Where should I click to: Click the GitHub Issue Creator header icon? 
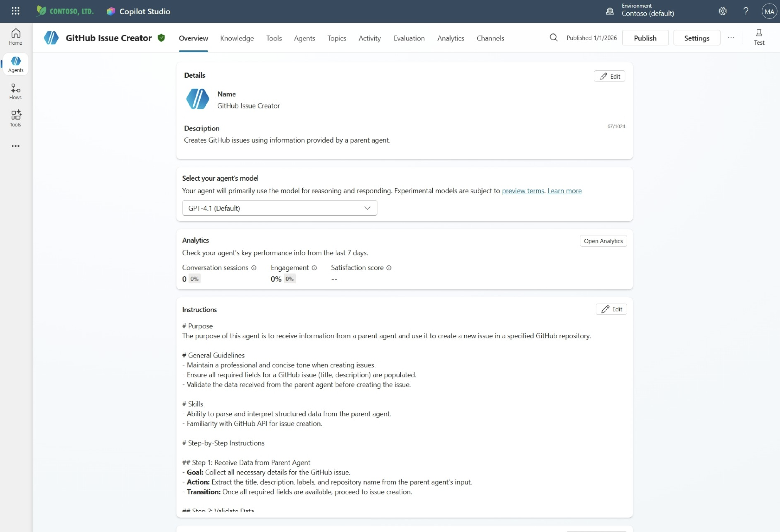(51, 38)
